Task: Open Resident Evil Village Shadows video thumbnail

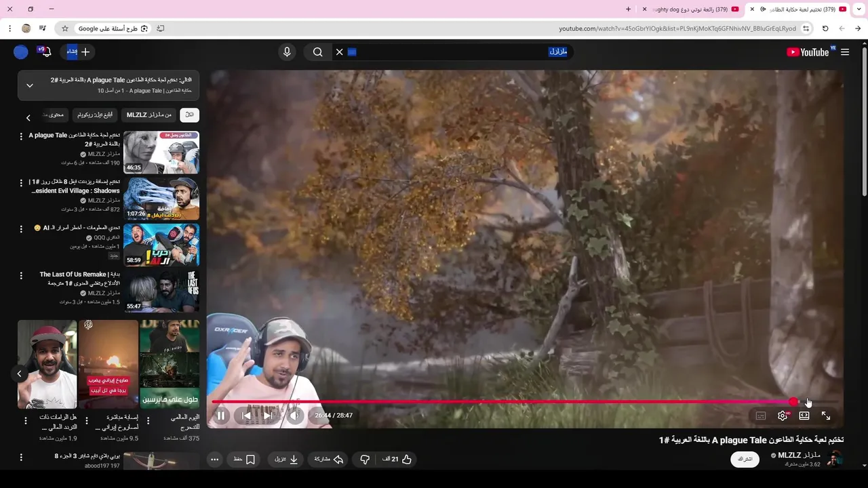Action: (x=161, y=199)
